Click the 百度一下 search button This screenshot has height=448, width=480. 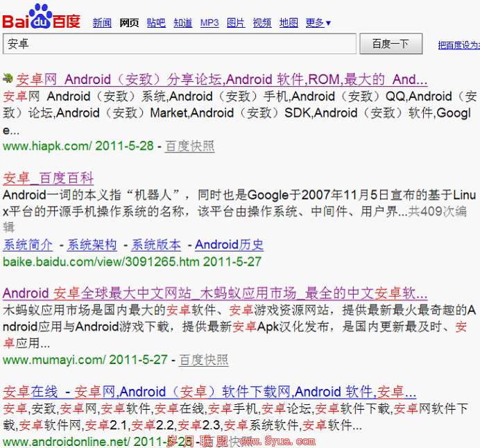391,44
